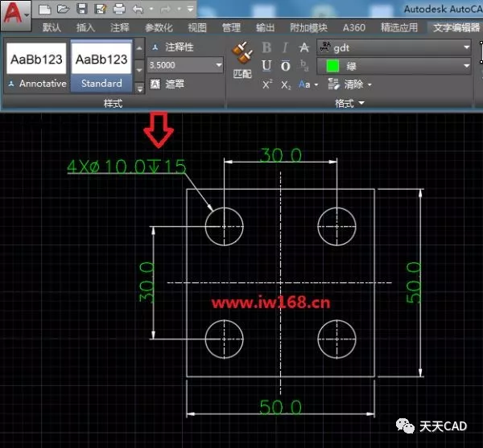Save the drawing with the floppy disk icon
Image resolution: width=483 pixels, height=448 pixels.
click(82, 9)
